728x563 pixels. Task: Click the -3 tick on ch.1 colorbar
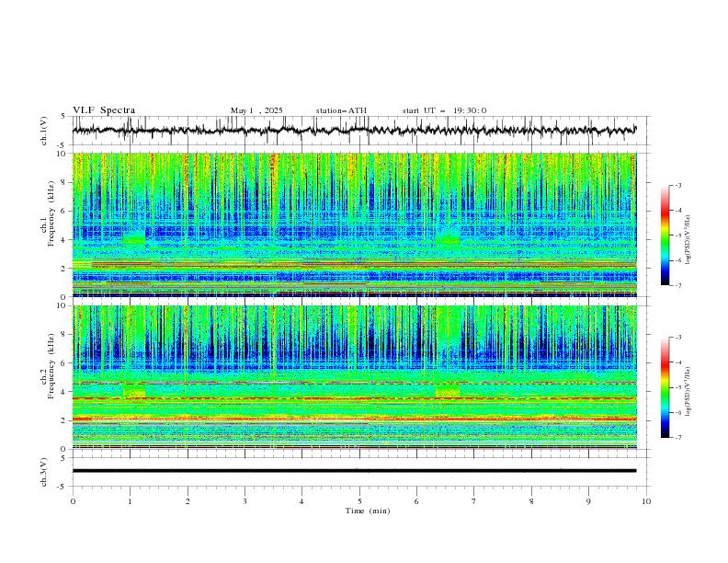(x=677, y=185)
